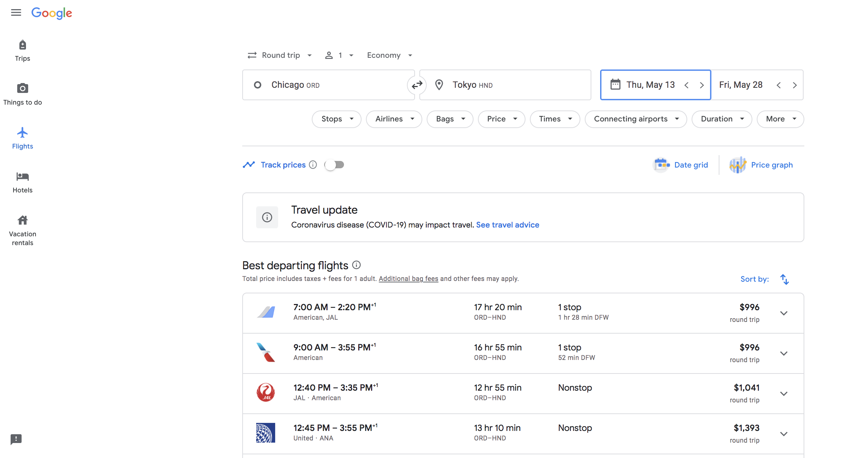868x458 pixels.
Task: Click the Vacation rentals icon
Action: pos(22,220)
